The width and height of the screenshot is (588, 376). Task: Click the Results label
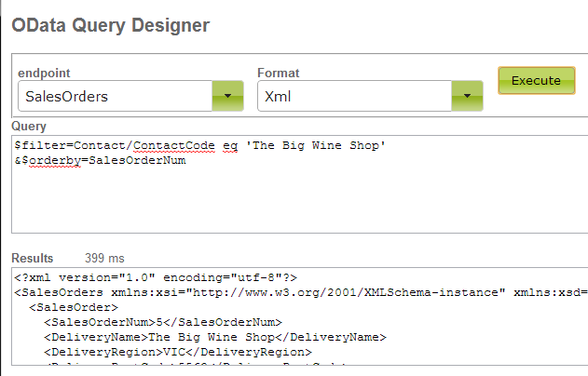click(33, 258)
